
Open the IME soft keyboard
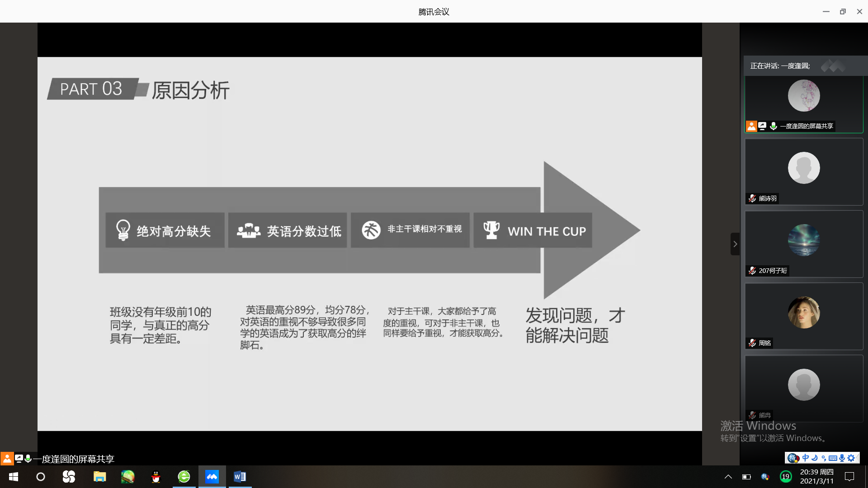(x=833, y=458)
